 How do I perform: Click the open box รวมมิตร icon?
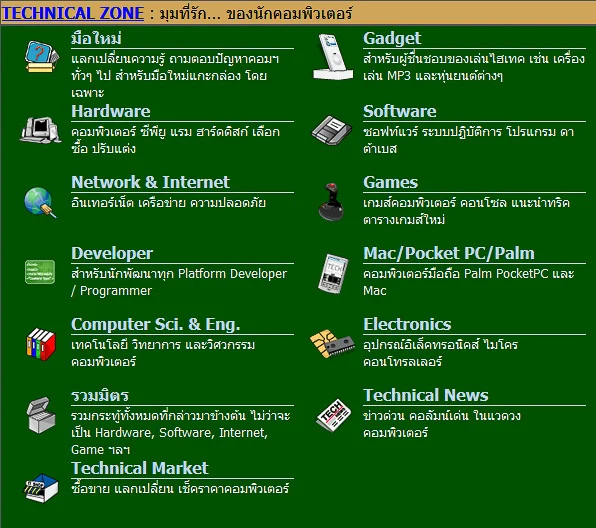41,415
